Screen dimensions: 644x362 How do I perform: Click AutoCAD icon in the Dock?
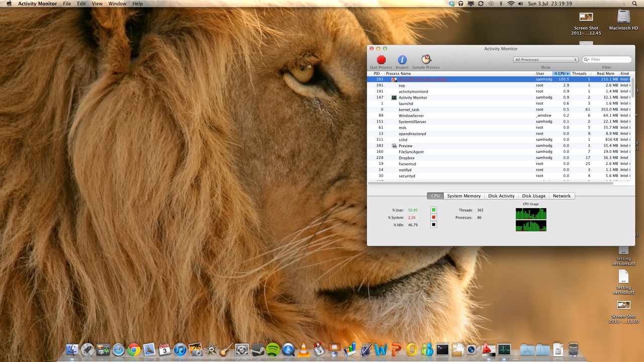coord(489,349)
